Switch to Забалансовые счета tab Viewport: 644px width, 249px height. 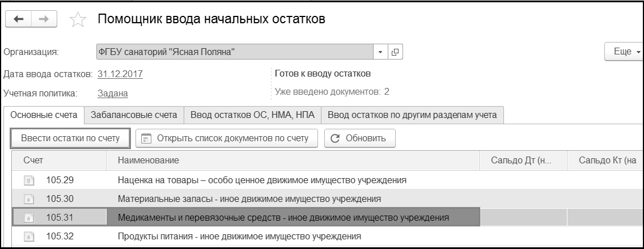tap(134, 115)
